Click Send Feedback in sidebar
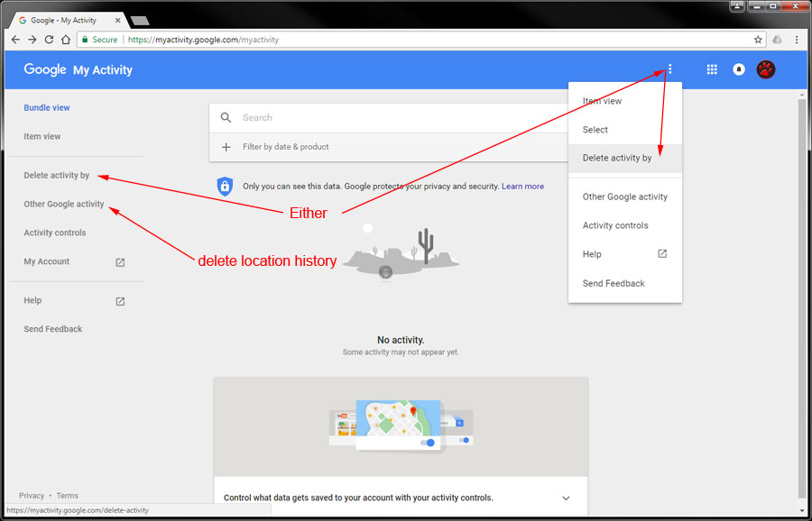812x521 pixels. point(53,329)
